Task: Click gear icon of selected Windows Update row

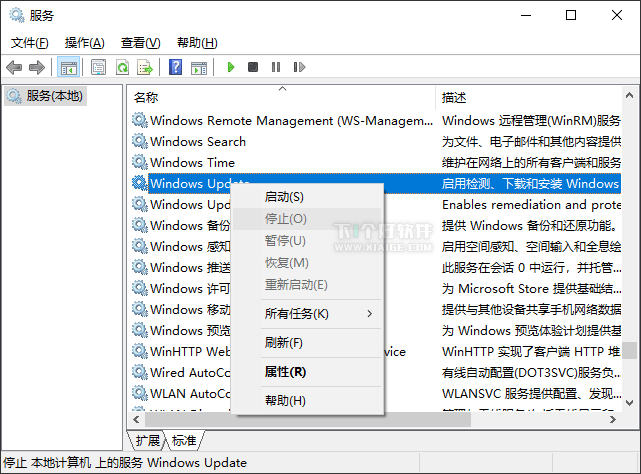Action: [x=139, y=183]
